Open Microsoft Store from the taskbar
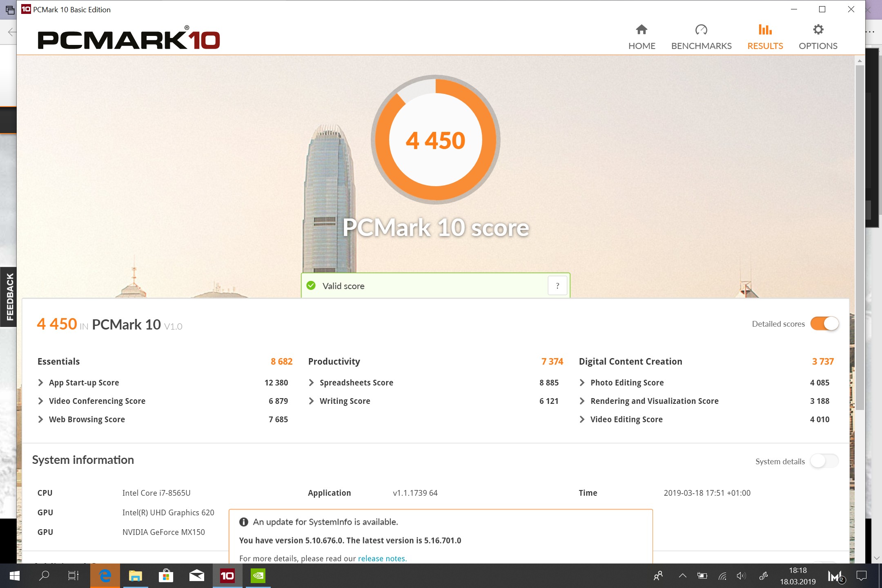 [x=166, y=576]
